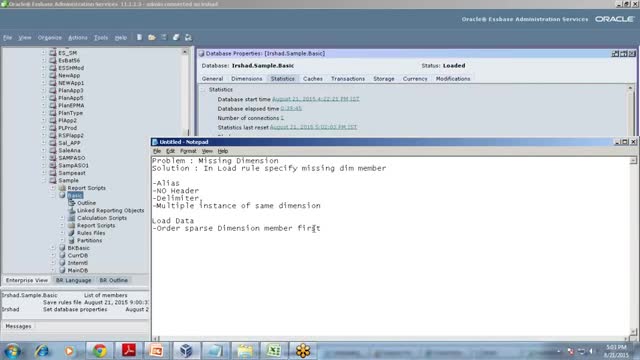The height and width of the screenshot is (360, 640).
Task: Click the Rules Files node icon
Action: coord(72,233)
